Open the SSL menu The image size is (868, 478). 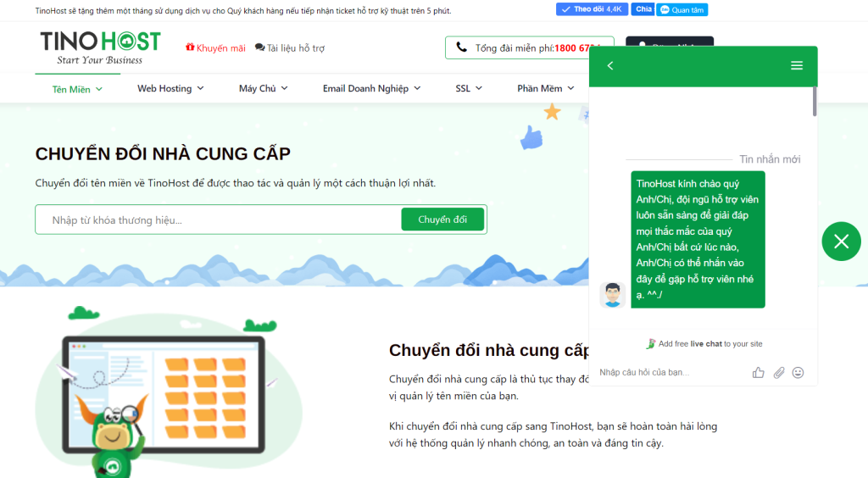pyautogui.click(x=469, y=88)
